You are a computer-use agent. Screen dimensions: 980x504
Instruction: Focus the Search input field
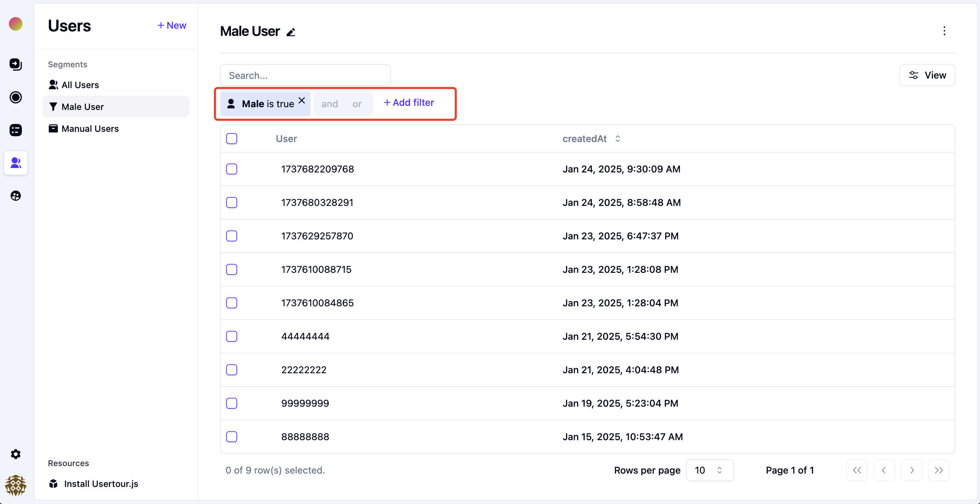[305, 75]
